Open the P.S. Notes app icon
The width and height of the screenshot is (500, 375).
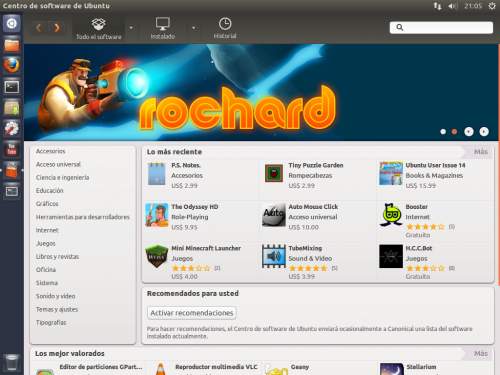pos(156,174)
